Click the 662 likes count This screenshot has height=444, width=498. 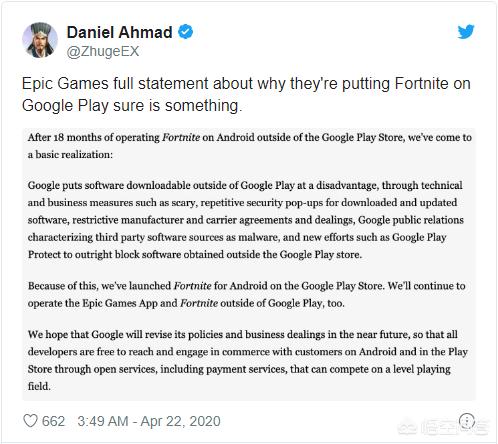pyautogui.click(x=53, y=421)
